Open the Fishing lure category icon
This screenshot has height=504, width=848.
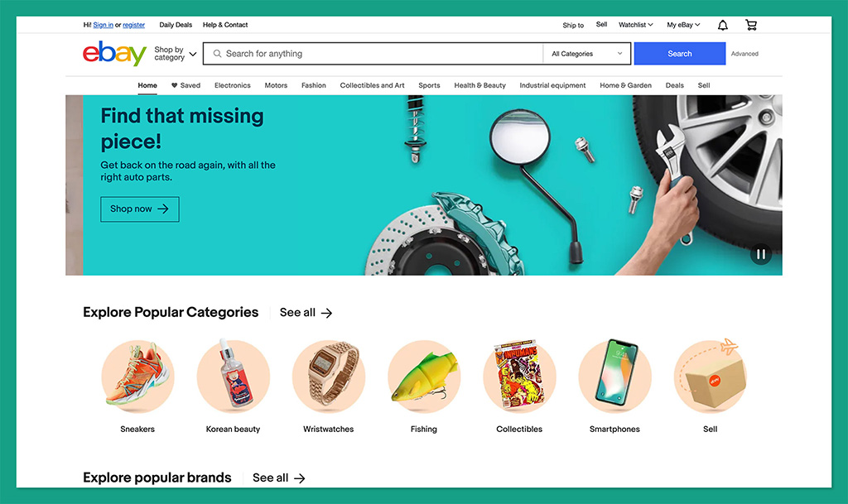pyautogui.click(x=424, y=377)
